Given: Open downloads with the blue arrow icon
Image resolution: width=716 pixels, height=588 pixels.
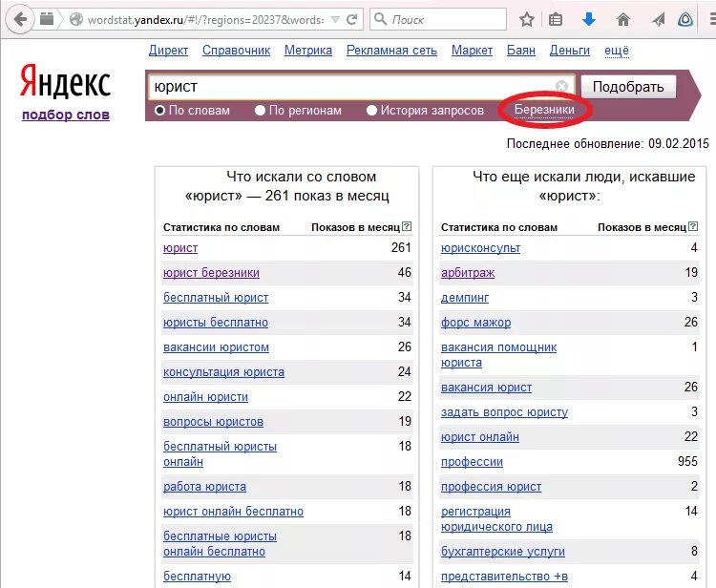Looking at the screenshot, I should coord(589,19).
